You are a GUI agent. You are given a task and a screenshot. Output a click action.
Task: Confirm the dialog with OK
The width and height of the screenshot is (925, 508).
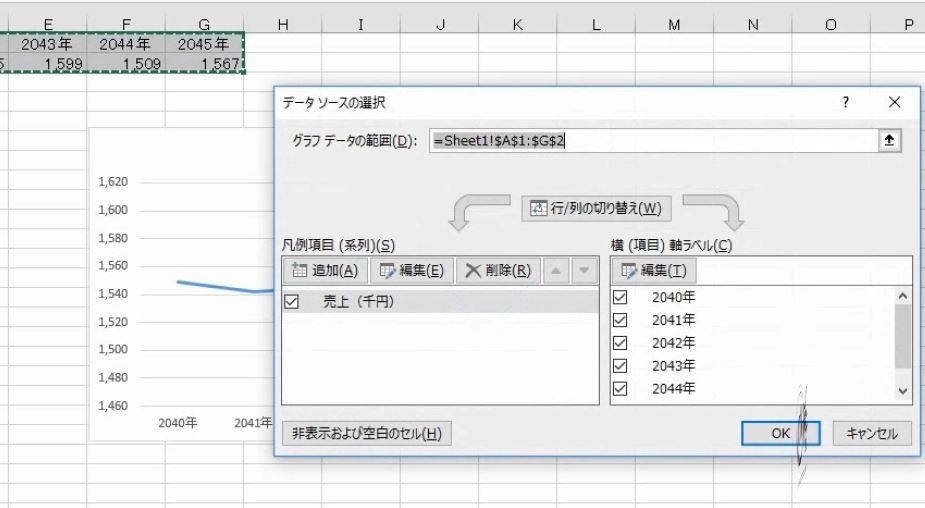tap(780, 434)
